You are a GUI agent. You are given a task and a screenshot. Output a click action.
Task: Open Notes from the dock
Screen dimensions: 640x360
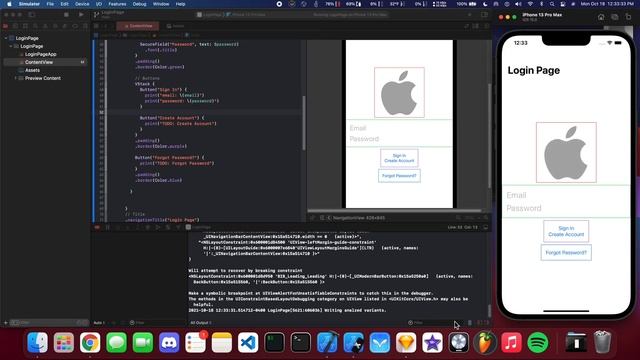point(222,342)
